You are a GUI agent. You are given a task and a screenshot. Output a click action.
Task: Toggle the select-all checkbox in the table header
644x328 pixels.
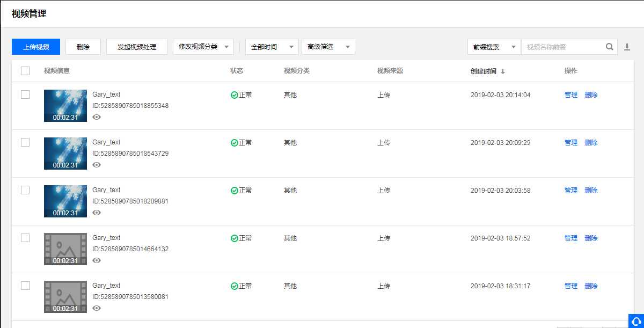(x=25, y=71)
